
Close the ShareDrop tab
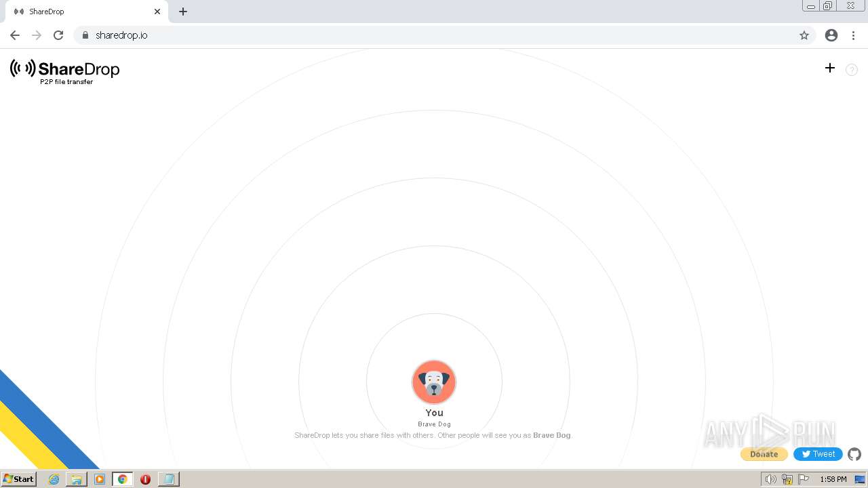click(157, 12)
